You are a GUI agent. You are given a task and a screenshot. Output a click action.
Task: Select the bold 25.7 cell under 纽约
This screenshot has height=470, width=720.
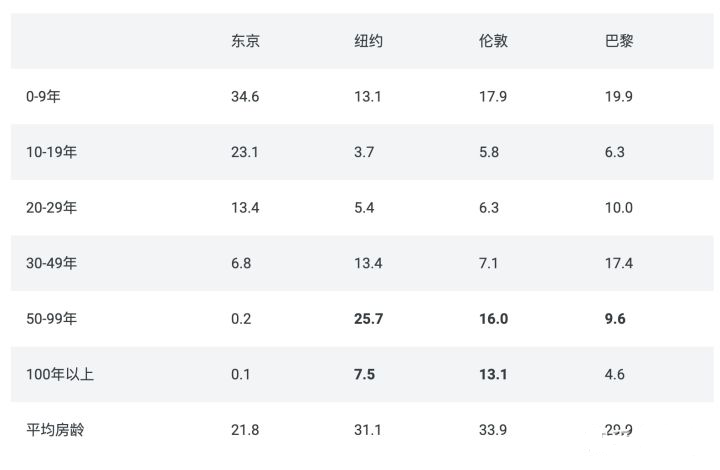tap(368, 319)
